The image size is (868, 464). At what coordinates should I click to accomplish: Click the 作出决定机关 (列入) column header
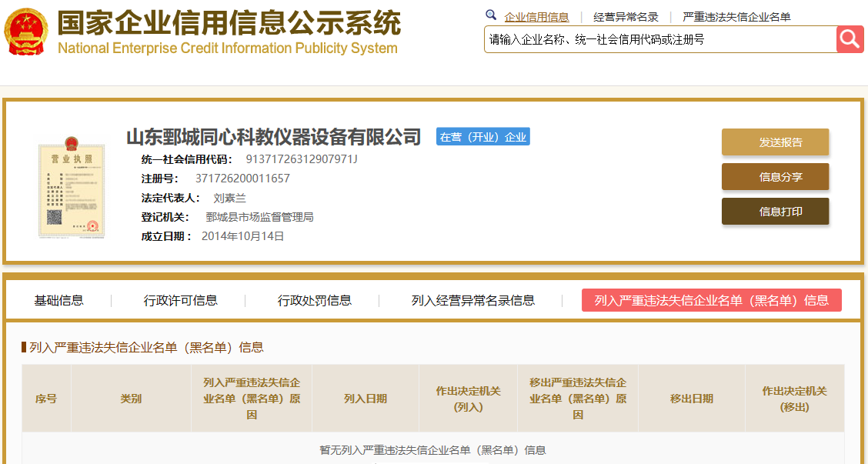point(469,399)
